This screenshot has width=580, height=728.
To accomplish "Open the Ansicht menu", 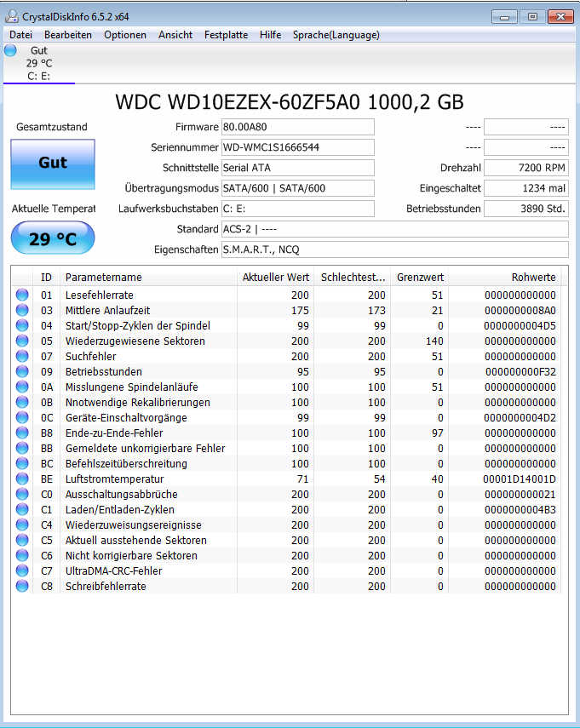I will 175,35.
